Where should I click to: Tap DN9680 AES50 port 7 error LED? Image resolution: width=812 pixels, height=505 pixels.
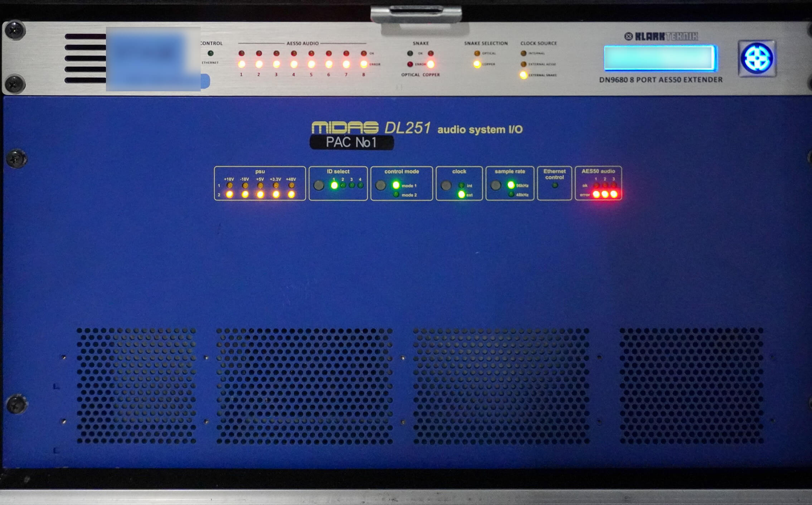coord(346,64)
